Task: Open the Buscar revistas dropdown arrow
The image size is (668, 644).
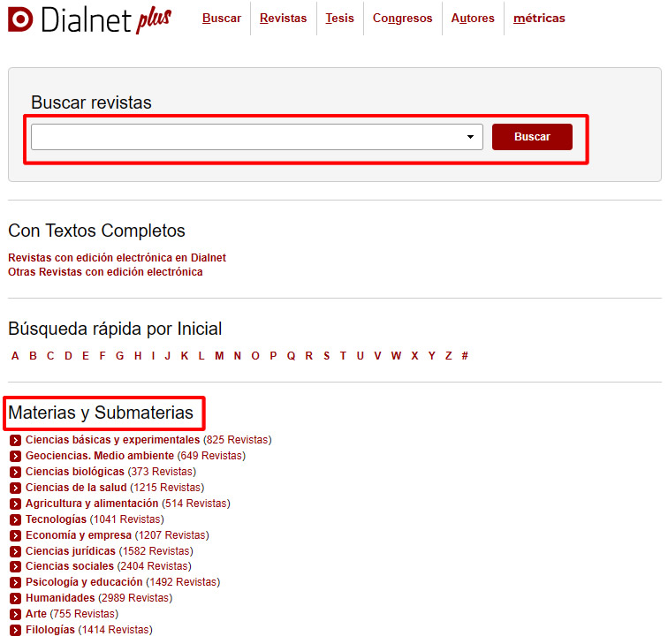Action: (x=470, y=137)
